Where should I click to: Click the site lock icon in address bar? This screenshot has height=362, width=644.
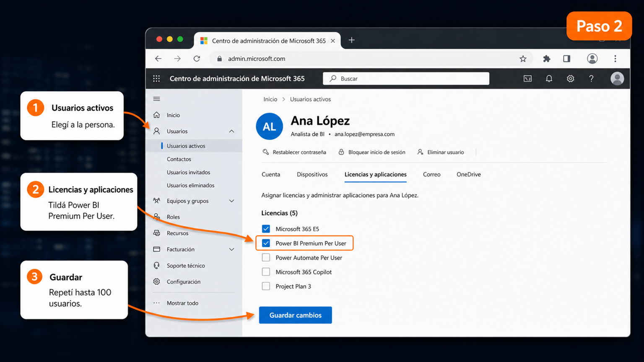(x=219, y=59)
